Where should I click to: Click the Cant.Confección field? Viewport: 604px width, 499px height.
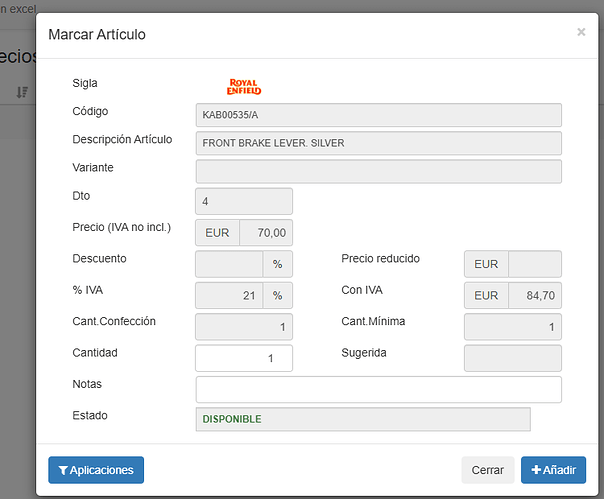click(244, 327)
